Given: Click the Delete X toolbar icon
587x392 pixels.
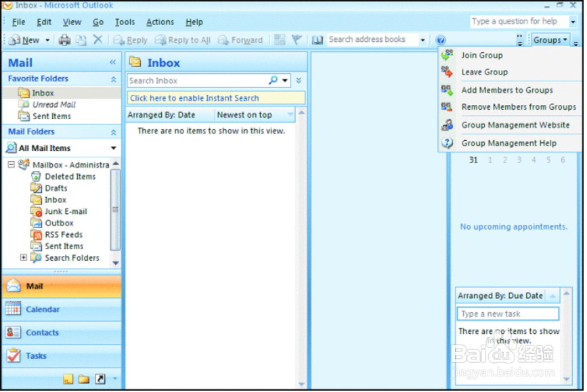Looking at the screenshot, I should pyautogui.click(x=97, y=39).
